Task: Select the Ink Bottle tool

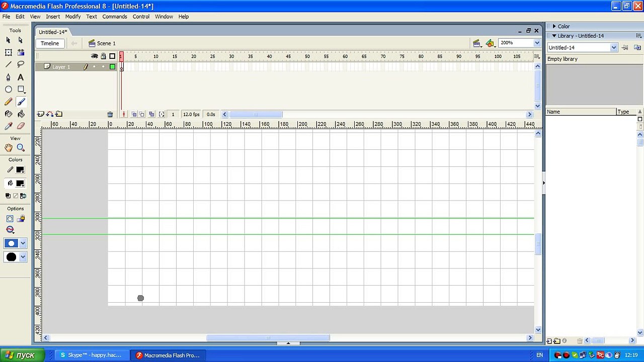Action: click(9, 114)
